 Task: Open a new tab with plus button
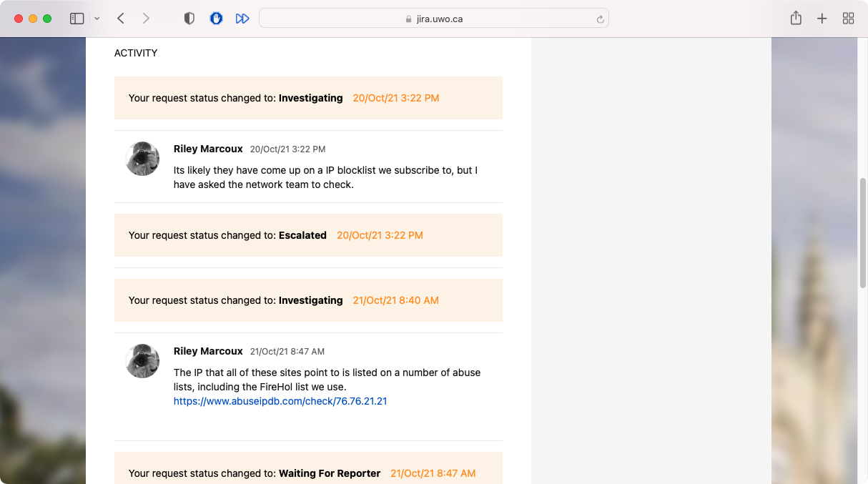822,19
